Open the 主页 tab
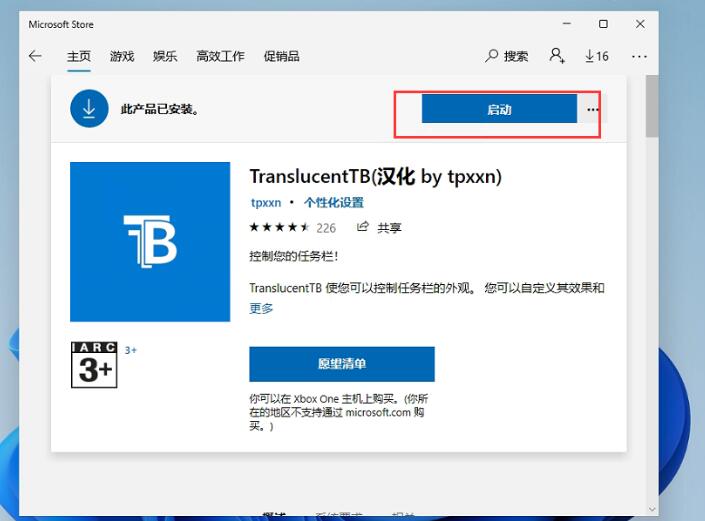The image size is (705, 521). click(79, 56)
